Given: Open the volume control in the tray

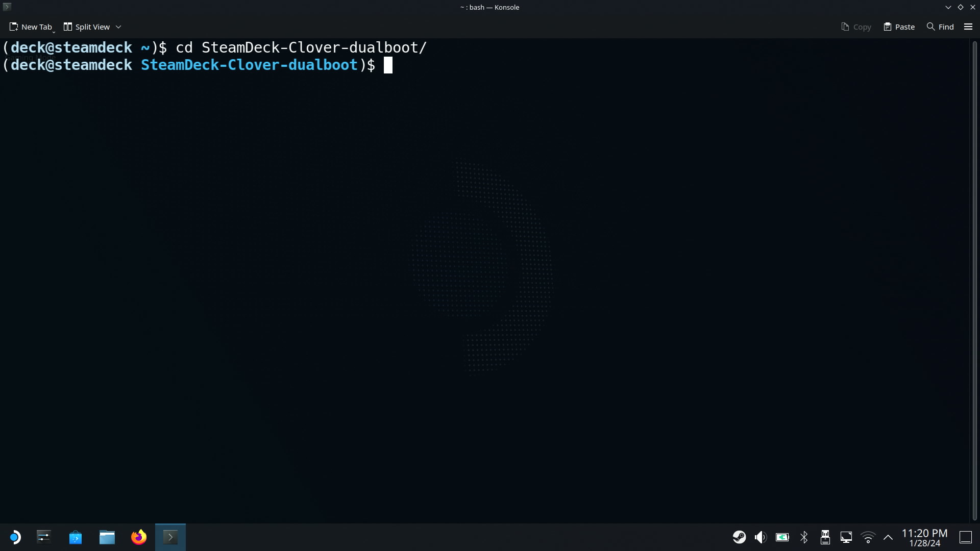Looking at the screenshot, I should pyautogui.click(x=761, y=537).
